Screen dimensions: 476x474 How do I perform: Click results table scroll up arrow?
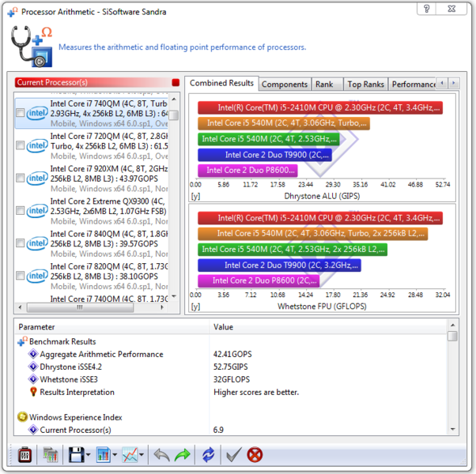(x=452, y=325)
